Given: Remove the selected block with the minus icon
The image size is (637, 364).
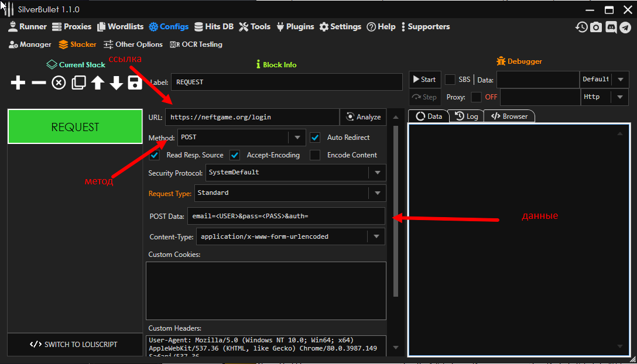Looking at the screenshot, I should pyautogui.click(x=39, y=83).
